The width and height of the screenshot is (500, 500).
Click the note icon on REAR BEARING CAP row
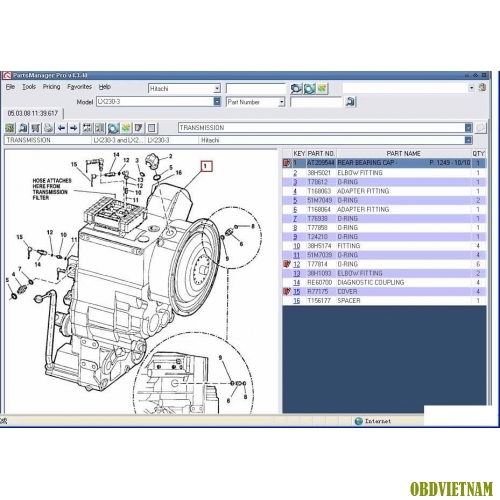coord(287,163)
